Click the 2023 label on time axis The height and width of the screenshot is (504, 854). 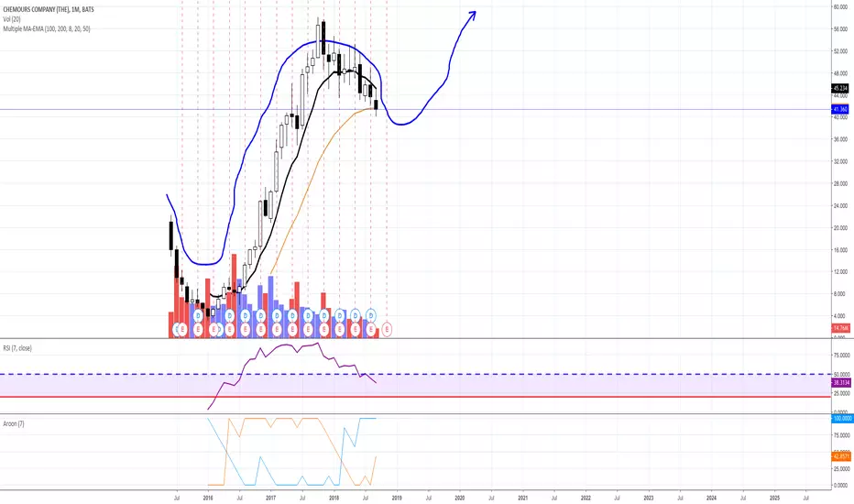click(649, 498)
